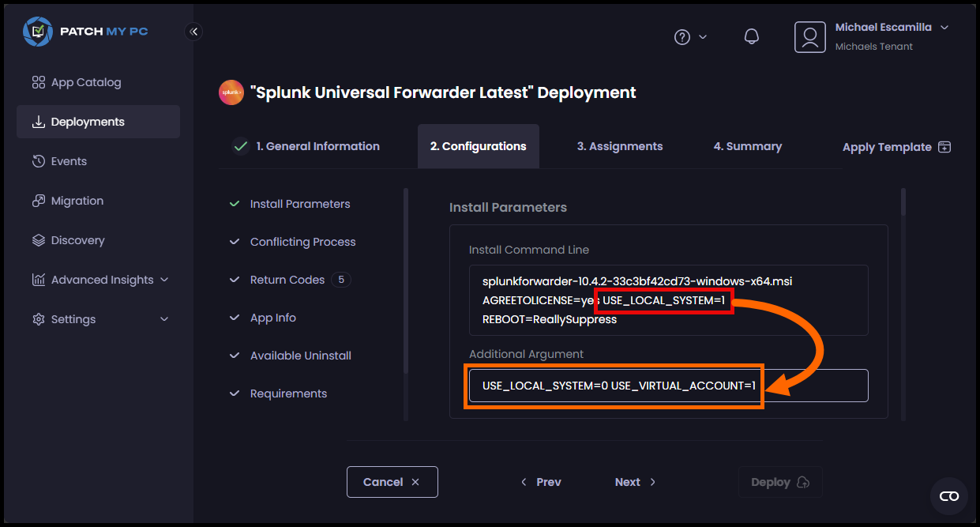Open the Michael Escamilla account dropdown

click(x=944, y=27)
